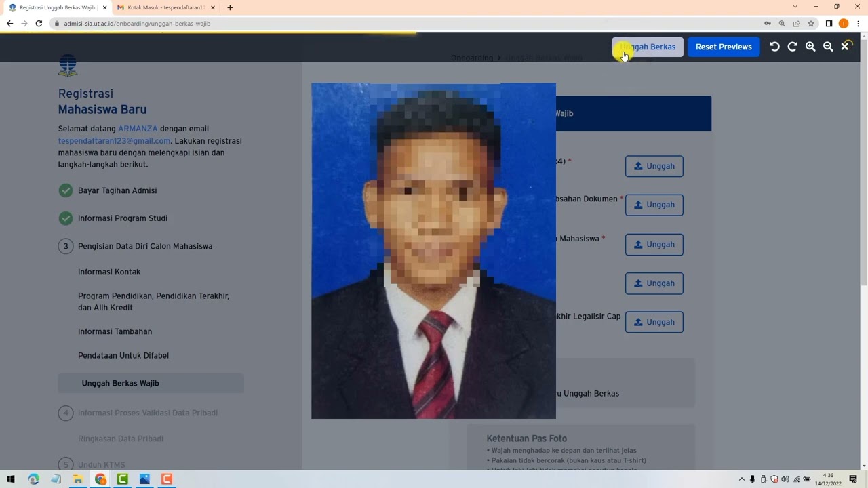This screenshot has width=868, height=488.
Task: Open the tab search dropdown arrow
Action: [795, 7]
